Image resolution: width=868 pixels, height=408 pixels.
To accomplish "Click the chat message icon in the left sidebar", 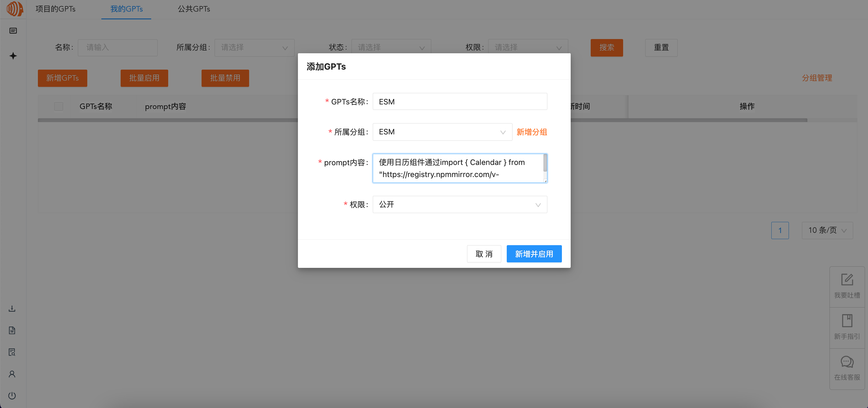I will (x=13, y=31).
